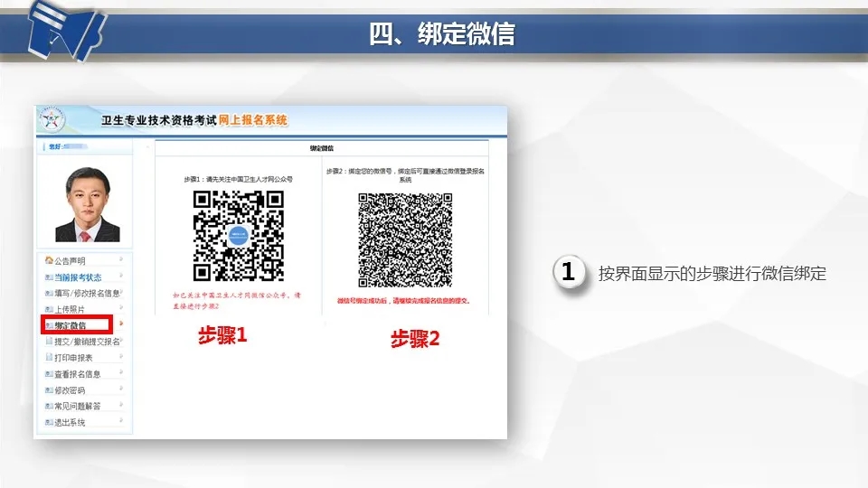Click the round star emblem logo in header

click(52, 119)
